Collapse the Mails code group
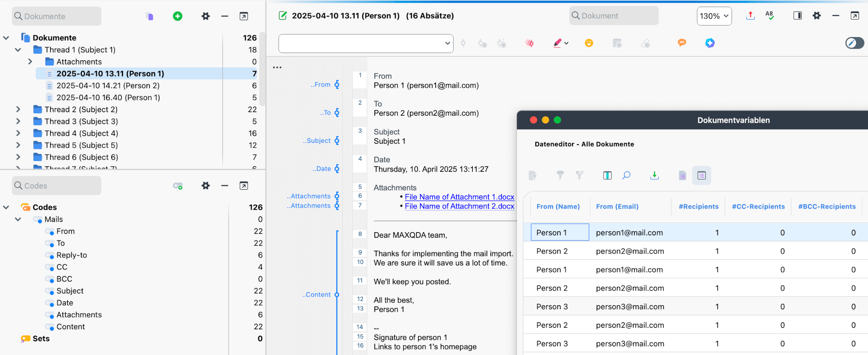This screenshot has width=868, height=355. point(18,219)
